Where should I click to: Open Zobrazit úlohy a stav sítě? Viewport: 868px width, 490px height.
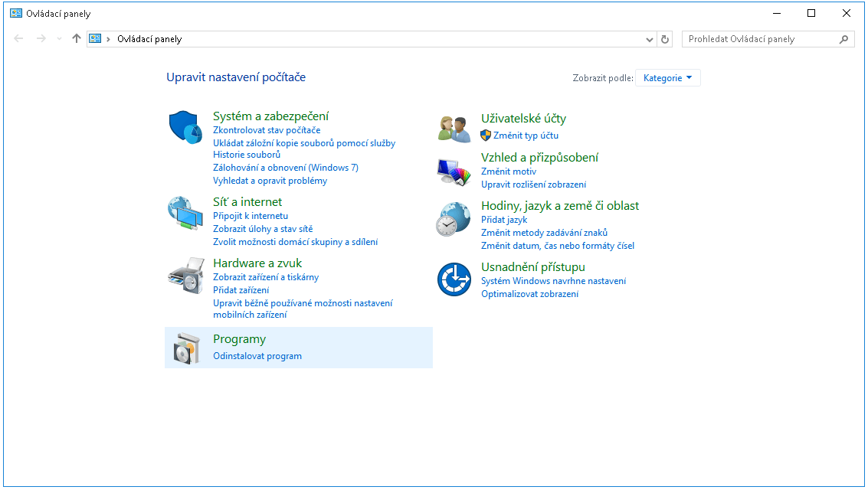click(263, 229)
